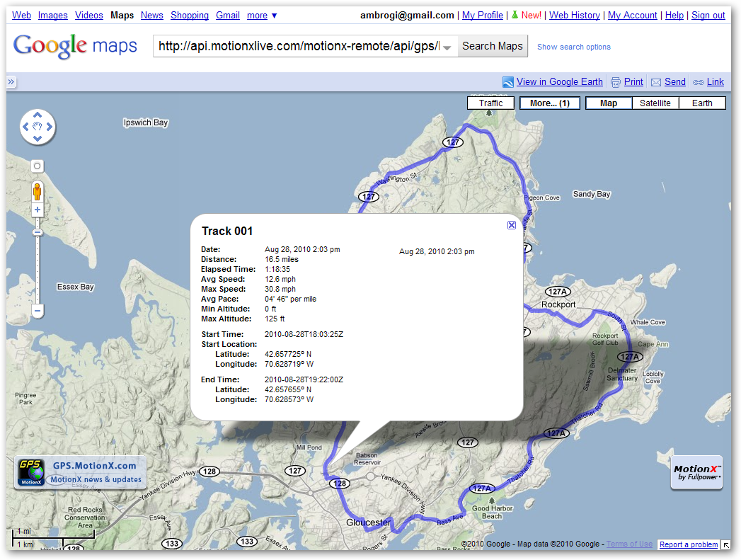Open Images in the top navigation
This screenshot has width=741, height=560.
[53, 15]
